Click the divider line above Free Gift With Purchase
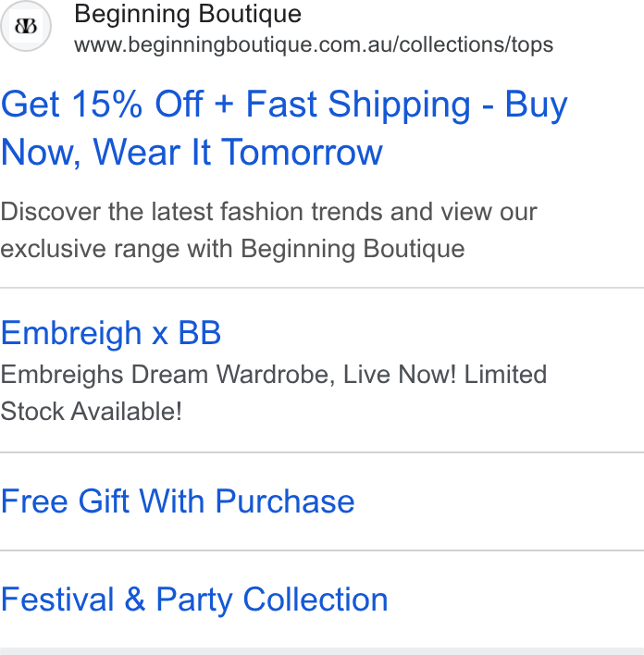644x655 pixels. [322, 452]
